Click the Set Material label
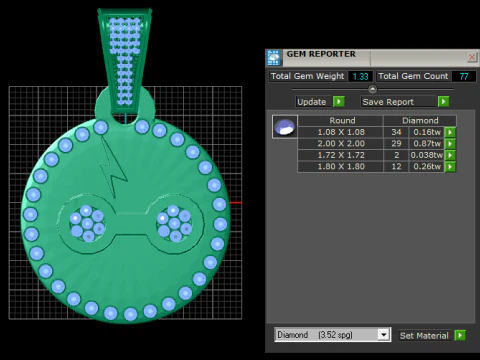The height and width of the screenshot is (360, 480). (x=424, y=335)
